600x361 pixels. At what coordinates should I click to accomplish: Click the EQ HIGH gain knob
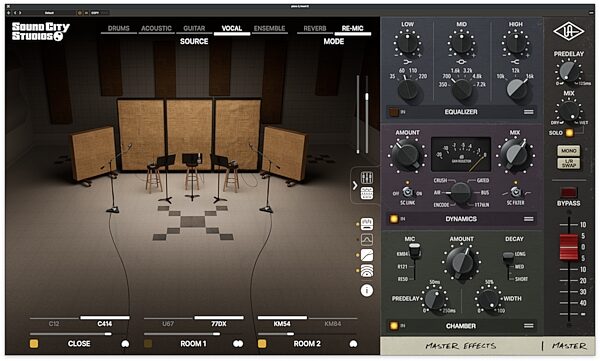[x=515, y=43]
